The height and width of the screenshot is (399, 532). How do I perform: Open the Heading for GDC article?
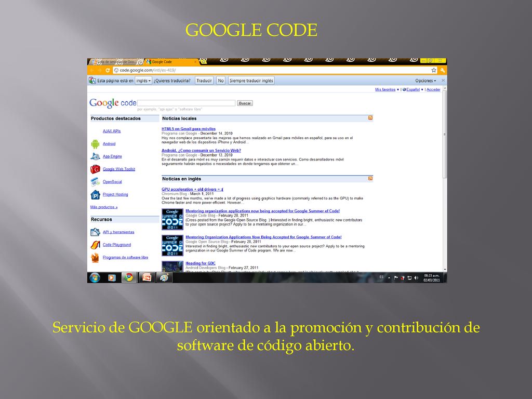(x=200, y=263)
